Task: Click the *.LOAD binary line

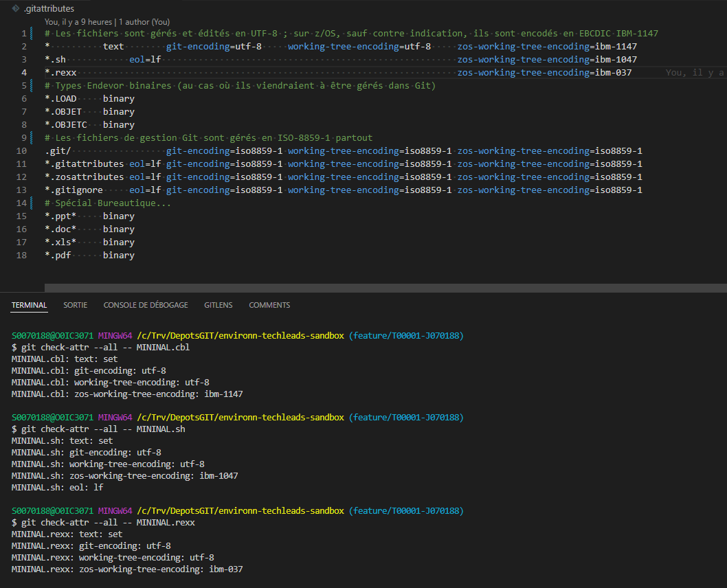Action: pos(89,99)
